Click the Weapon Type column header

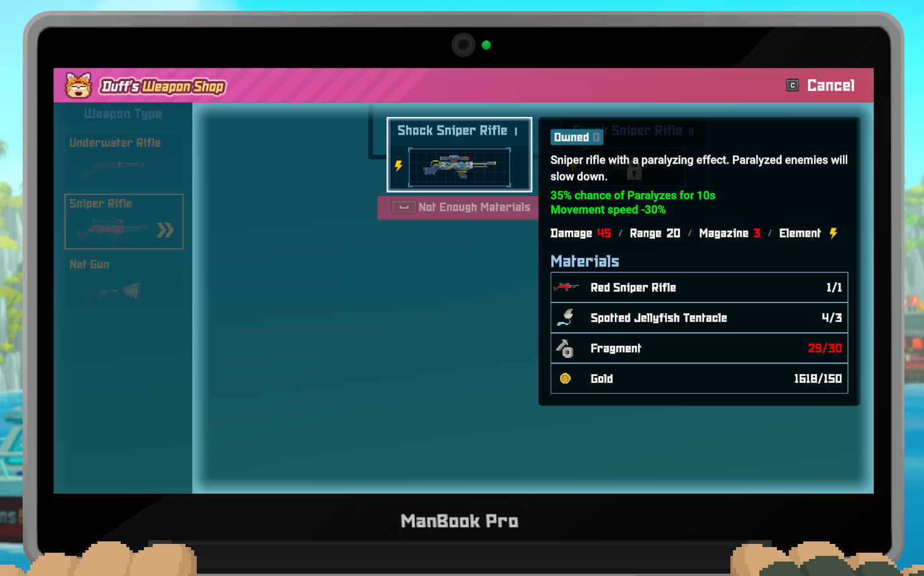(123, 114)
